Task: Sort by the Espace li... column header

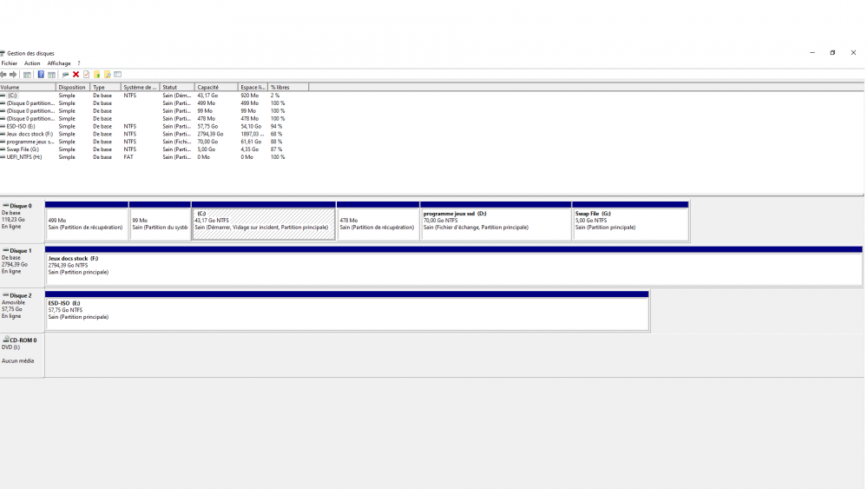Action: 253,88
